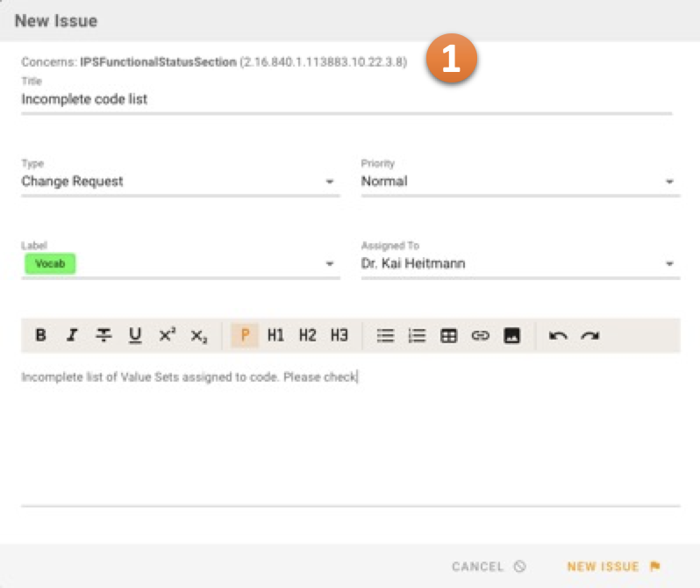Open the Assigned To dropdown
The height and width of the screenshot is (588, 700).
tap(519, 263)
